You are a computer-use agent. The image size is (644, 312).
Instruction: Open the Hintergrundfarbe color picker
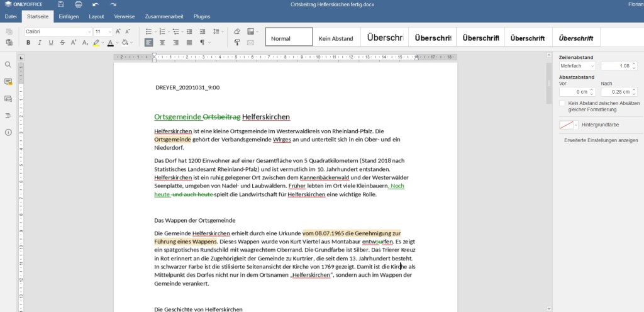tap(568, 125)
